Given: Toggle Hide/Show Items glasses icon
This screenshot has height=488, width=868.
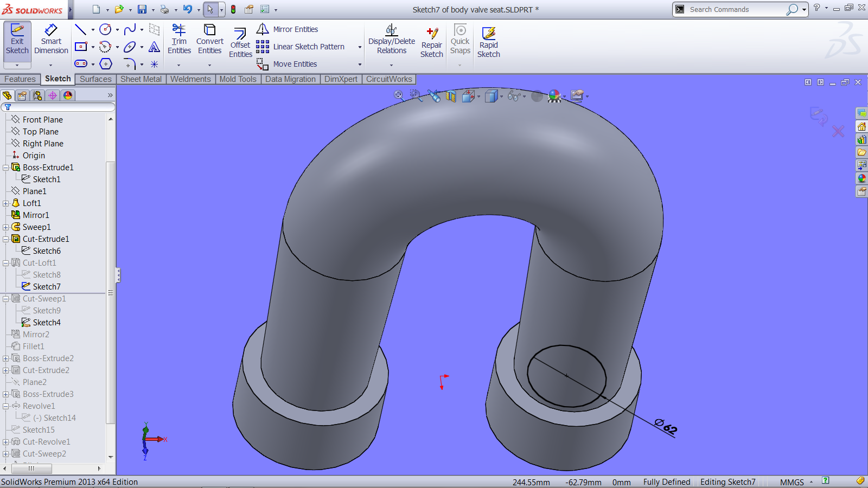Looking at the screenshot, I should coord(514,96).
